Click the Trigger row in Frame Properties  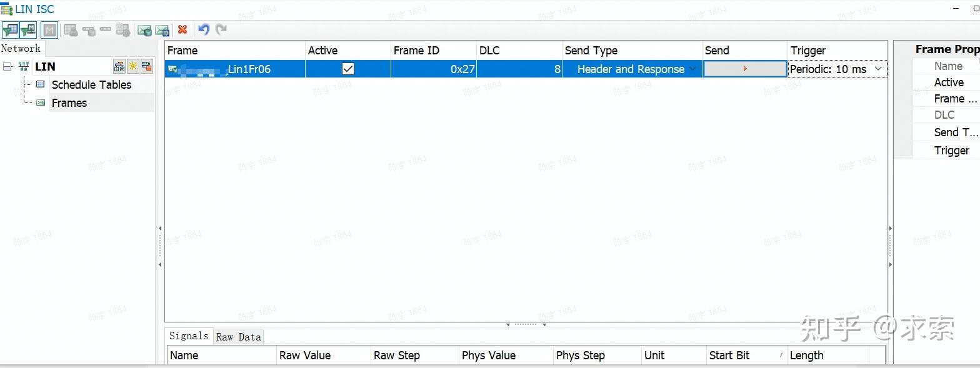click(946, 150)
